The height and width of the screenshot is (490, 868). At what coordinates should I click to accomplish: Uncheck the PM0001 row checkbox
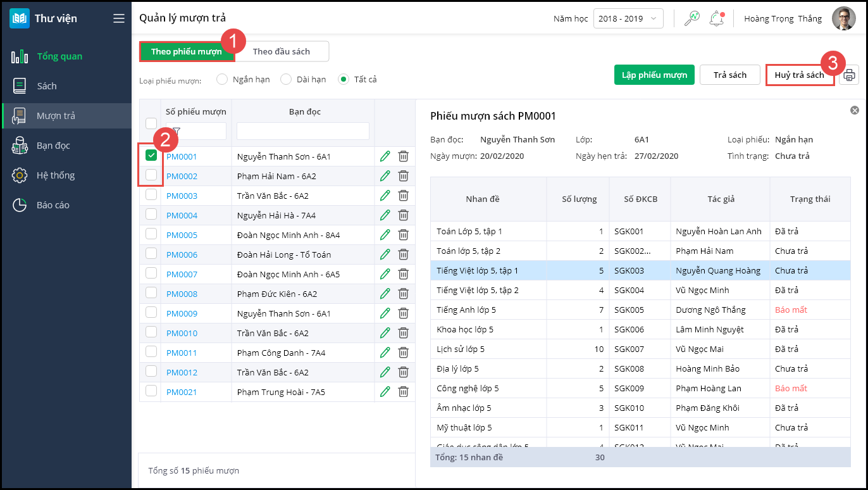click(x=151, y=156)
